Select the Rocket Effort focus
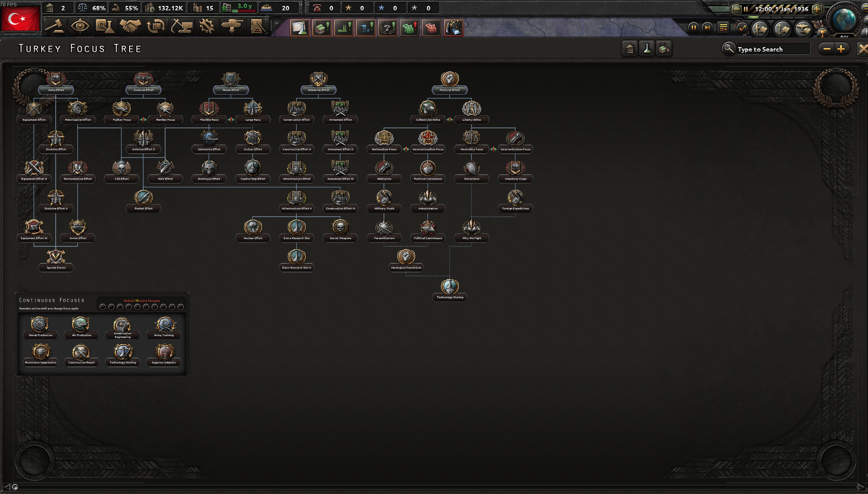Viewport: 868px width, 494px height. pos(143,201)
